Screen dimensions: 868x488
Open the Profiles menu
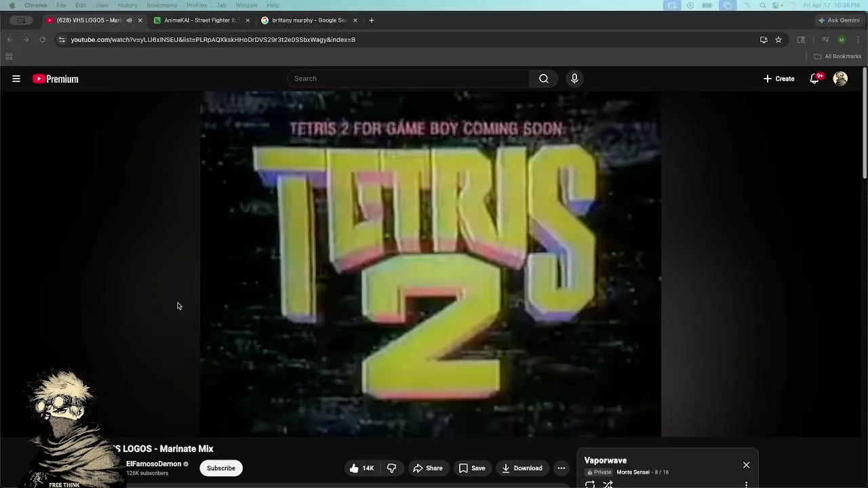point(197,5)
